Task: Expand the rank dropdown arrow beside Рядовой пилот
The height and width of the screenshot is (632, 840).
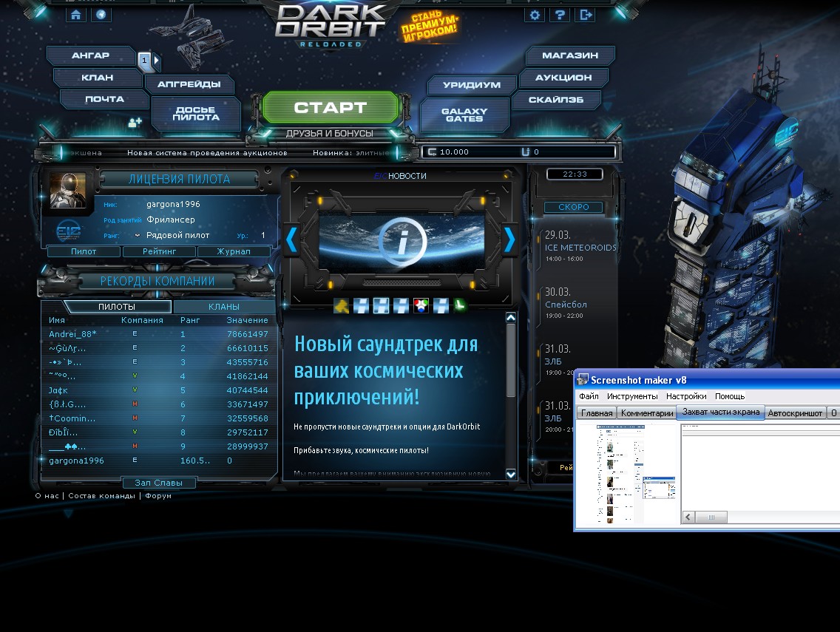Action: point(137,235)
